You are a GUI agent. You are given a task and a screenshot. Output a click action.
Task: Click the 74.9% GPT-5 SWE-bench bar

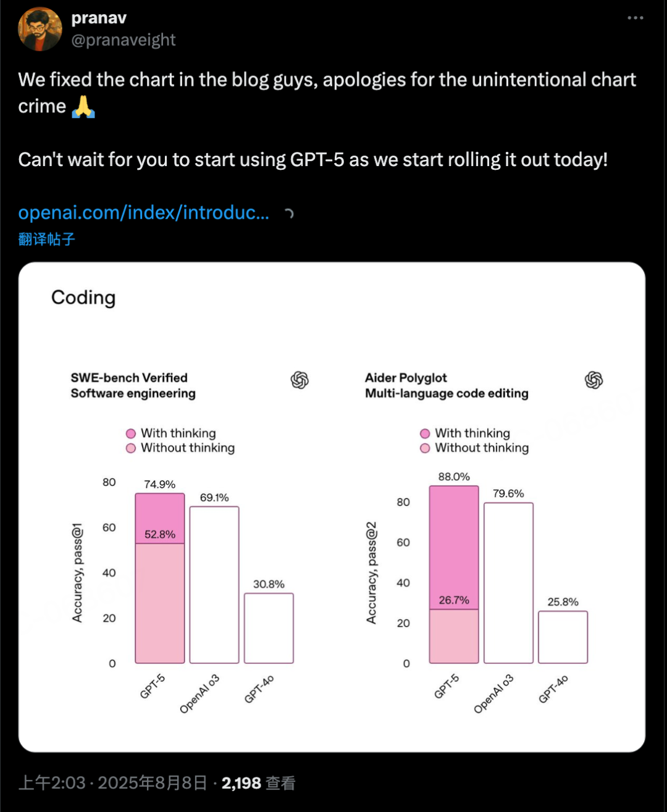[160, 578]
